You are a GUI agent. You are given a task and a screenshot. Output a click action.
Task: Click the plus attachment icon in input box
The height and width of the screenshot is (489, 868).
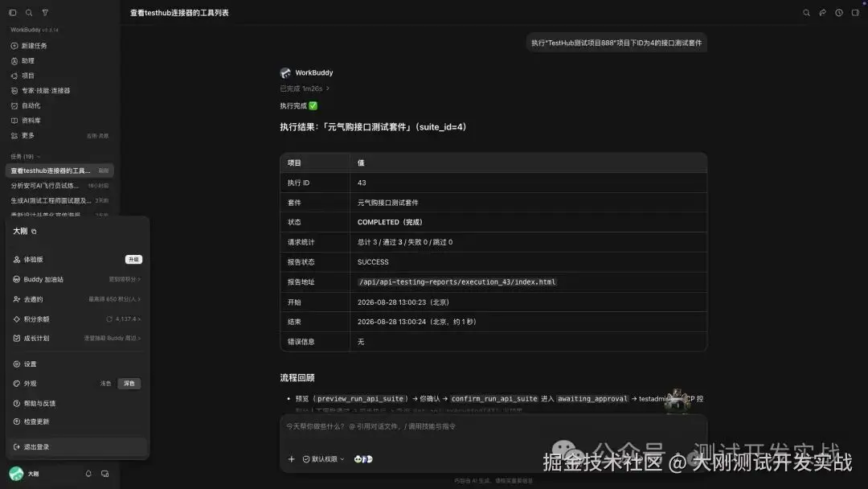click(x=291, y=459)
